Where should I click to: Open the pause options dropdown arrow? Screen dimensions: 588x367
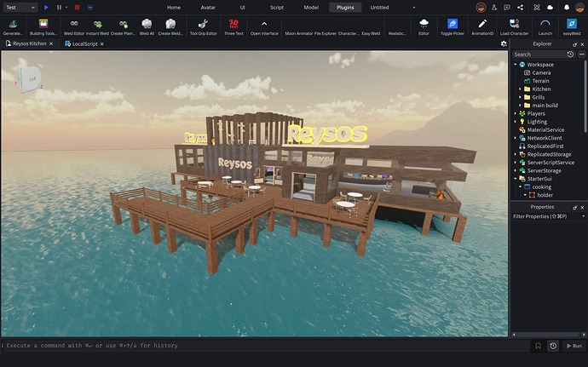point(66,7)
